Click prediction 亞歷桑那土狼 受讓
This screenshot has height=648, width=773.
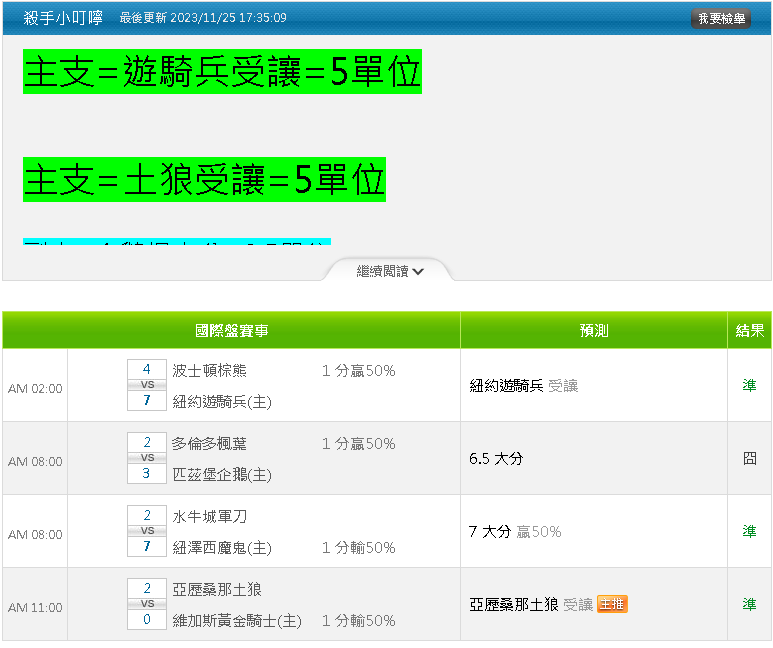click(x=531, y=605)
